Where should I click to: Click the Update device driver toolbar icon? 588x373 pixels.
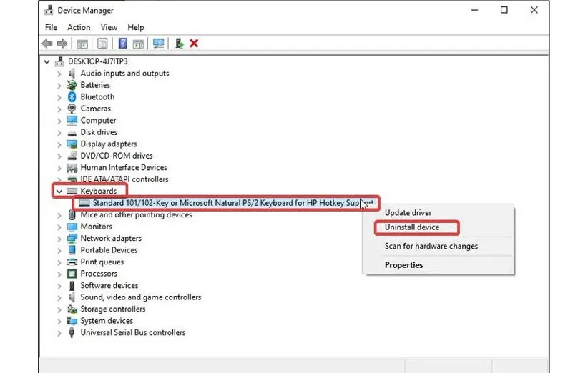click(179, 44)
